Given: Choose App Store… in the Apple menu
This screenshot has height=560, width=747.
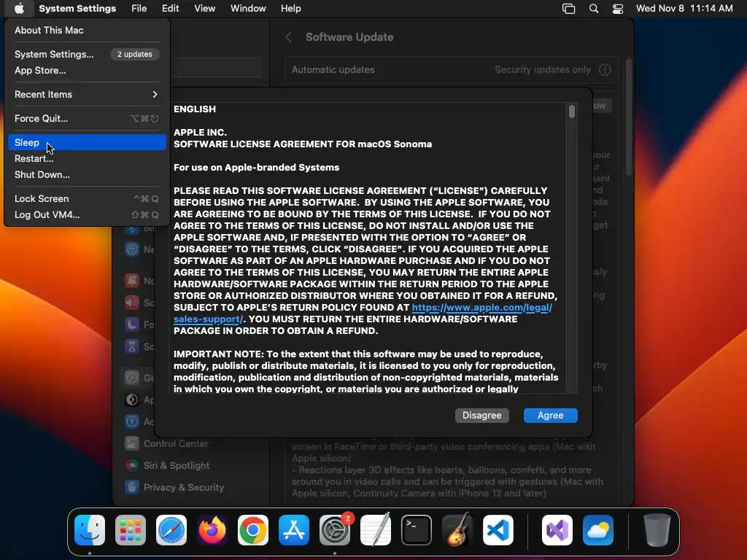Looking at the screenshot, I should (x=87, y=71).
